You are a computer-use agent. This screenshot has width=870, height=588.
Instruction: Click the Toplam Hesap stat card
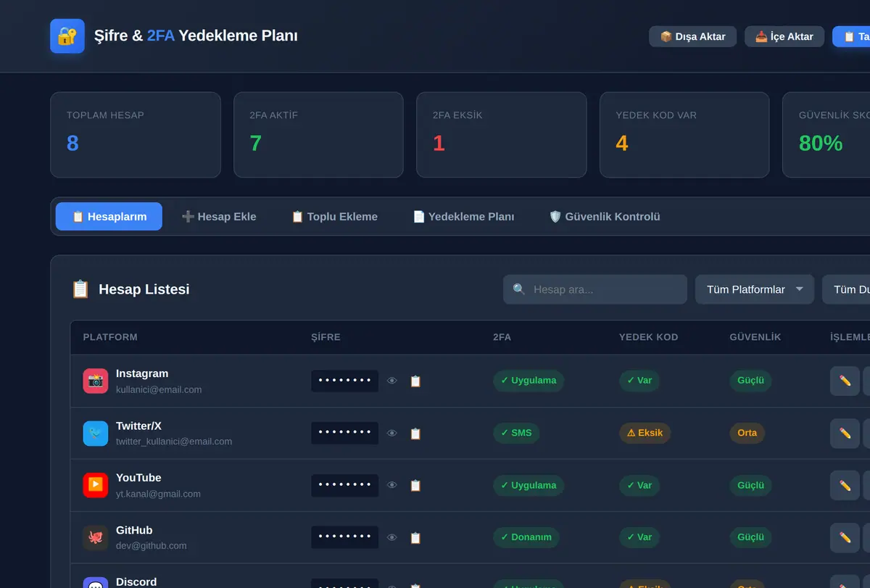136,135
